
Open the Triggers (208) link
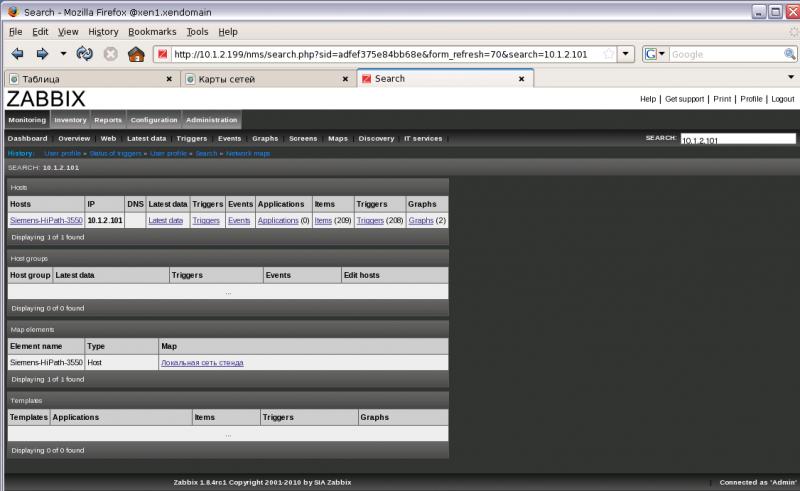(370, 220)
